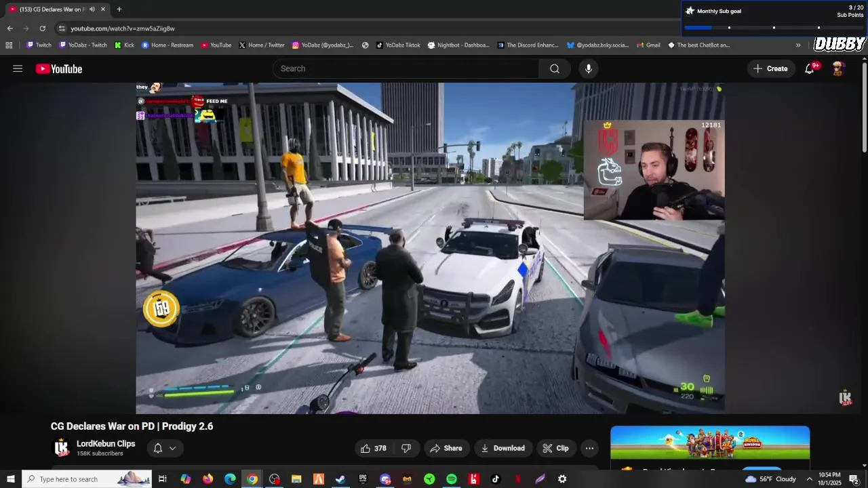The image size is (868, 488).
Task: Expand notification preferences chevron beside bell
Action: click(173, 448)
